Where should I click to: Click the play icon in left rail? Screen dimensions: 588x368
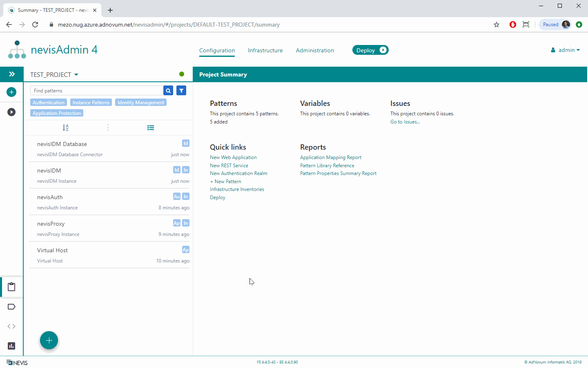tap(11, 112)
